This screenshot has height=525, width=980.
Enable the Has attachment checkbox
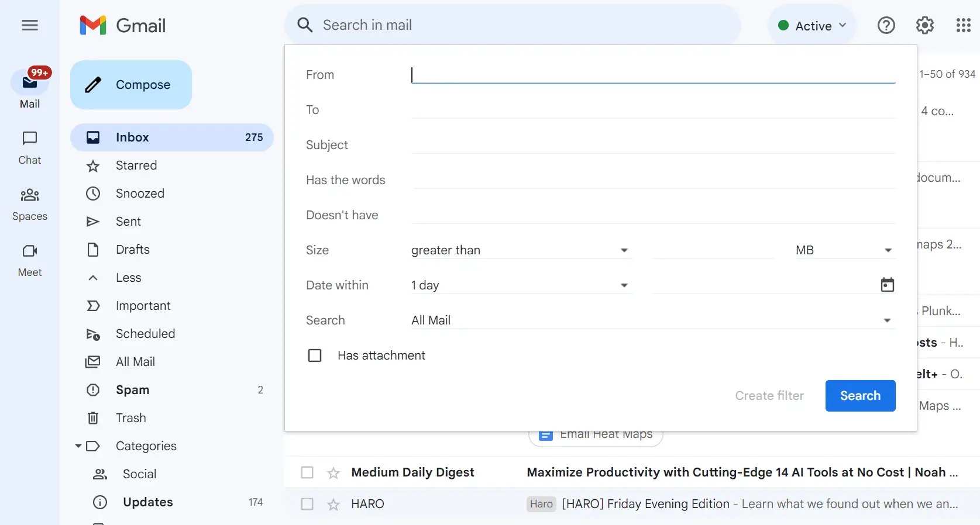[x=315, y=355]
